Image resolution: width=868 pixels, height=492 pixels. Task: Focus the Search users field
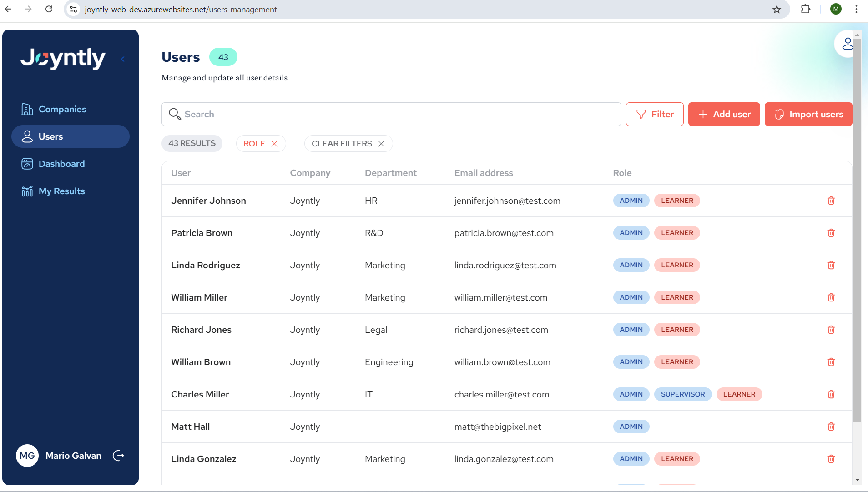click(391, 114)
